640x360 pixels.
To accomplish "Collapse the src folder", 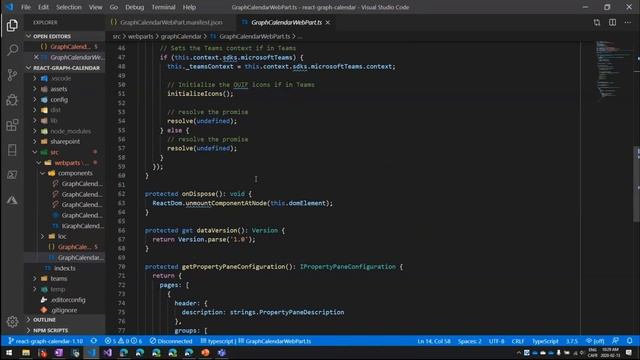I will pyautogui.click(x=64, y=152).
